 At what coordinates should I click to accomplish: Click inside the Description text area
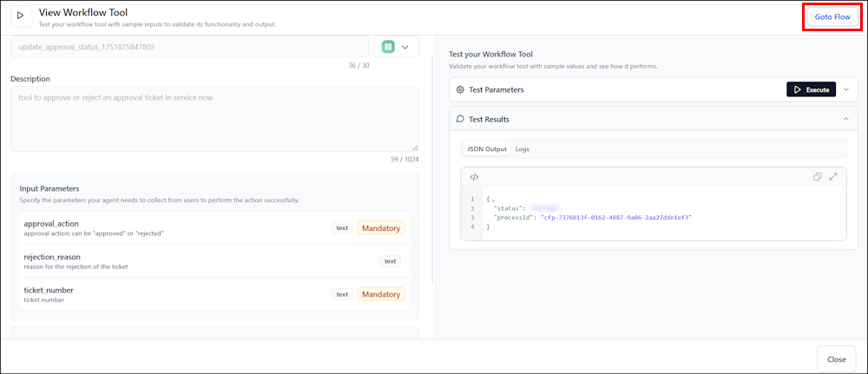pos(214,118)
